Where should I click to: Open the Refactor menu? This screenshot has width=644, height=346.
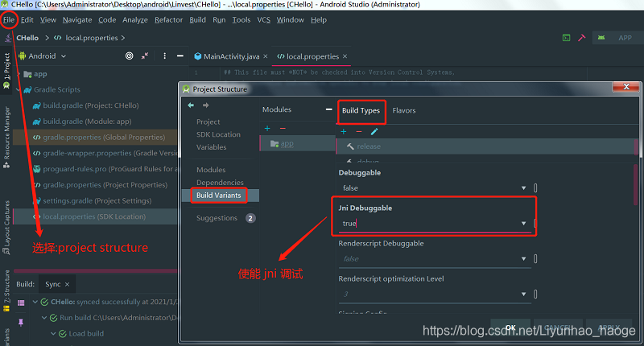pyautogui.click(x=168, y=19)
